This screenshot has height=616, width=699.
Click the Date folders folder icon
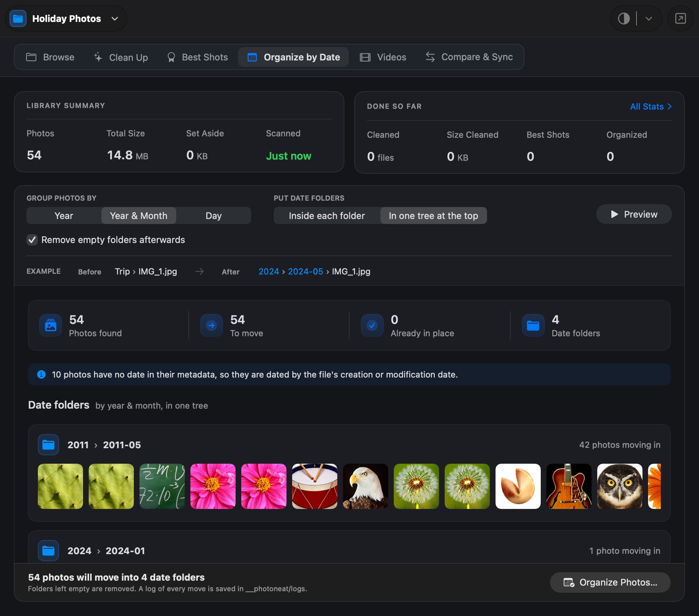click(x=533, y=325)
